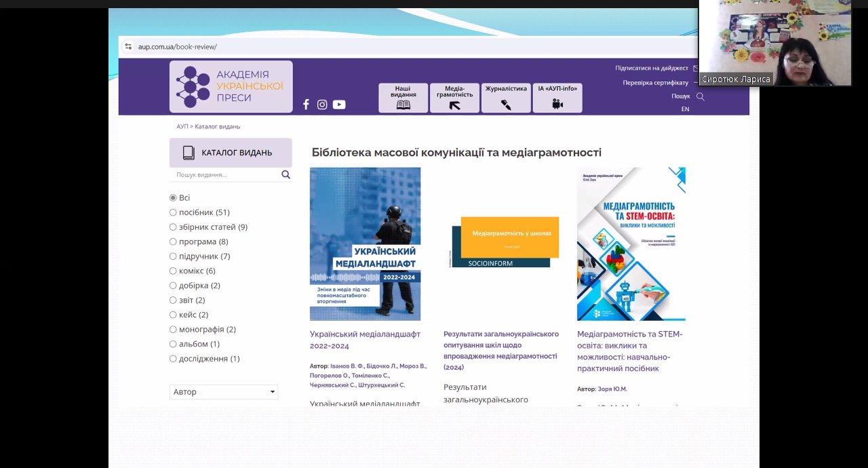Image resolution: width=868 pixels, height=468 pixels.
Task: Click author Чернявський С. link
Action: click(333, 385)
